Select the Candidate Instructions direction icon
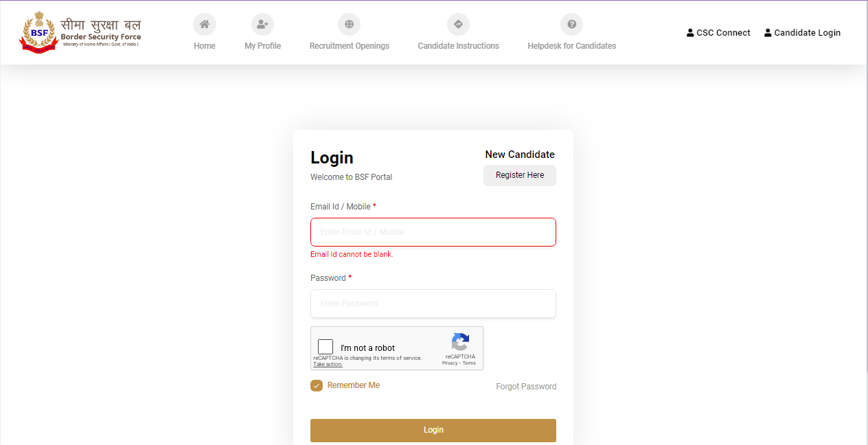The image size is (868, 445). 458,25
